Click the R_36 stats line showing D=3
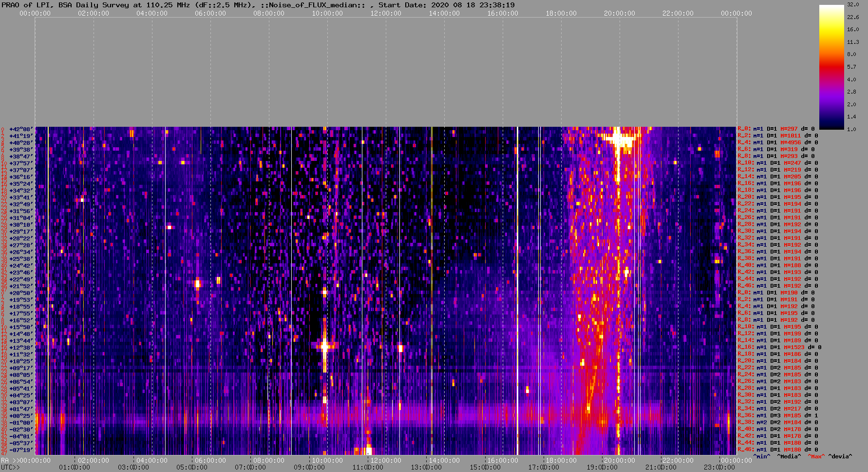Screen dimensions: 868x472 point(778,416)
